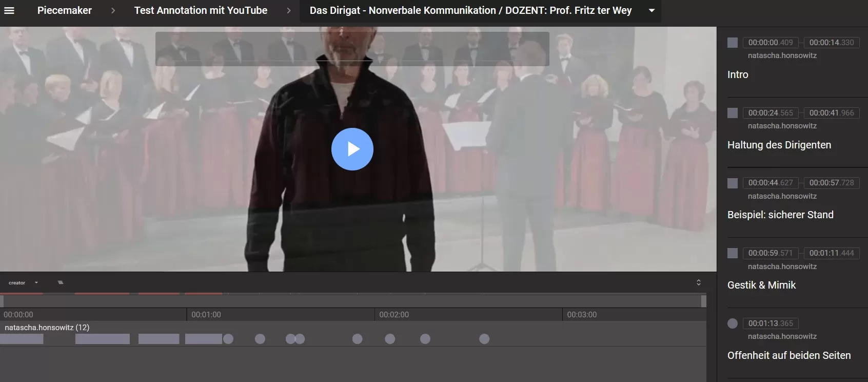Screen dimensions: 868x382
Task: Edit end time 00:00:41.966 field
Action: click(832, 113)
